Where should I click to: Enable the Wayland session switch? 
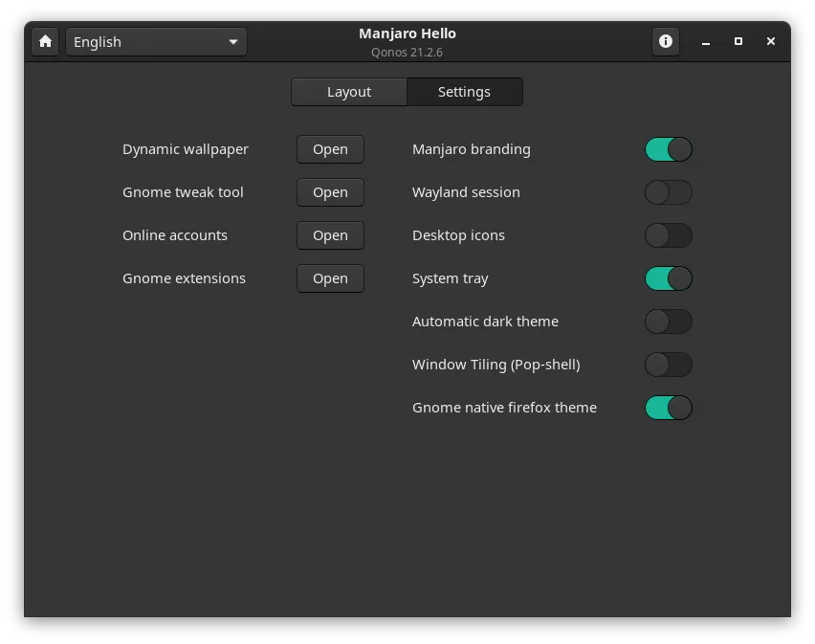668,192
